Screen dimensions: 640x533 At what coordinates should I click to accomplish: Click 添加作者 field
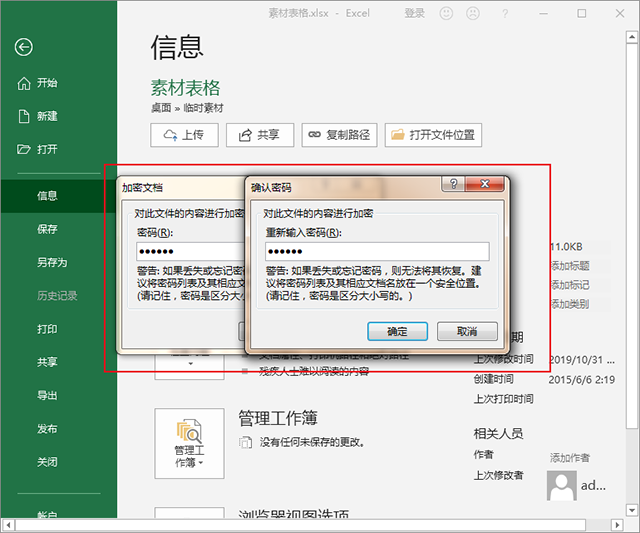click(x=570, y=458)
